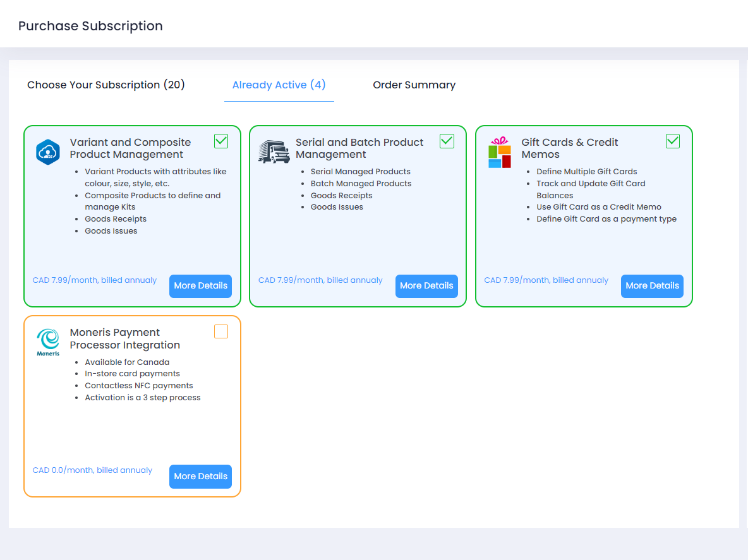Show More Details for Gift Cards & Credit Memos
The image size is (748, 560).
pos(652,286)
